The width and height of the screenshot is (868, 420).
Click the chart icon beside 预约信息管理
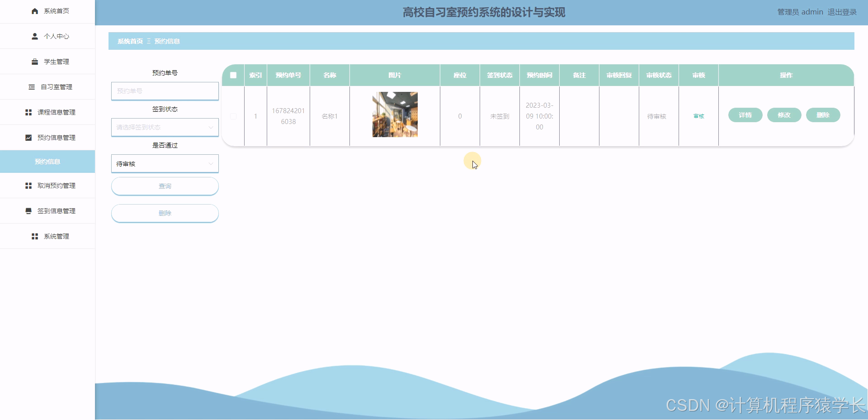tap(28, 138)
